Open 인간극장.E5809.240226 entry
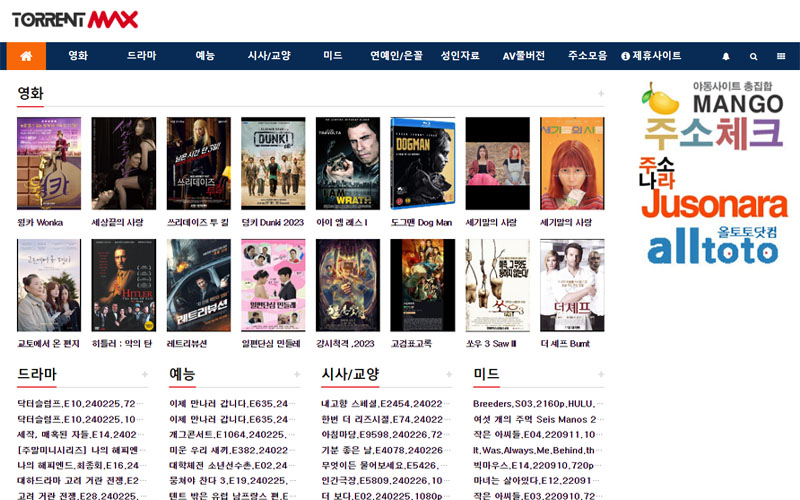 pos(385,481)
